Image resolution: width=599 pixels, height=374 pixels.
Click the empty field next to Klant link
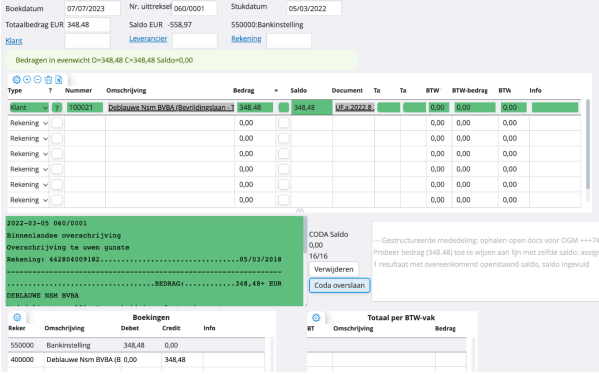[87, 40]
